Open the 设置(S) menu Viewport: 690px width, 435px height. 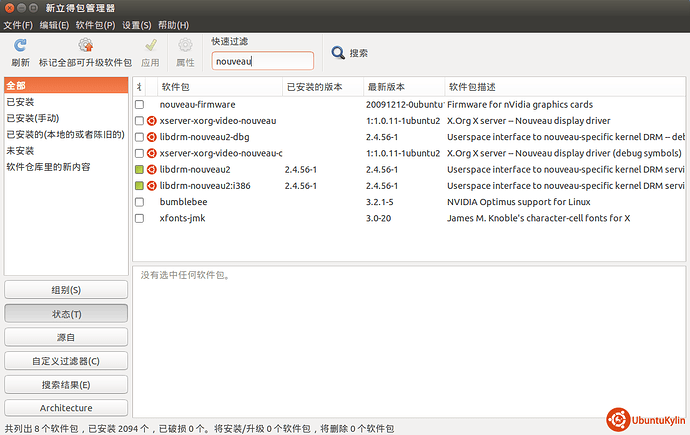pyautogui.click(x=137, y=24)
